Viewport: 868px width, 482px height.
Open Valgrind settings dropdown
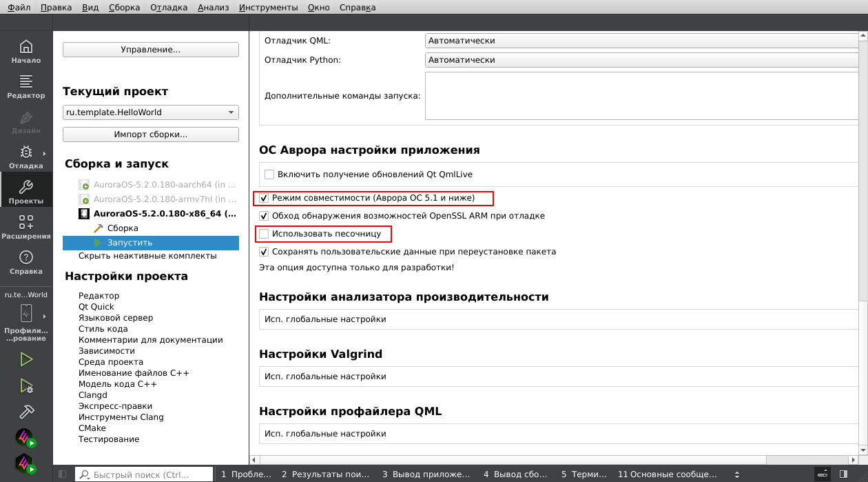point(559,376)
